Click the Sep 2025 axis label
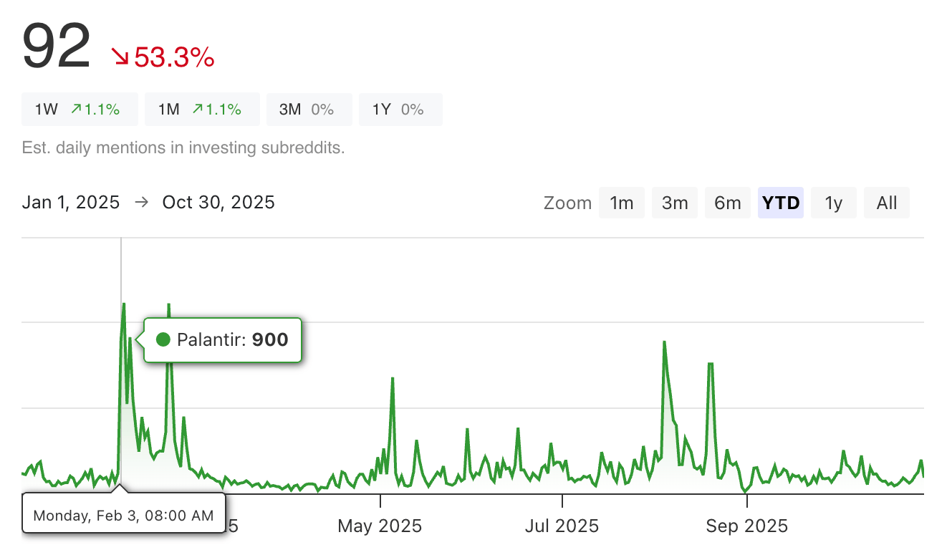The height and width of the screenshot is (560, 947). [746, 526]
